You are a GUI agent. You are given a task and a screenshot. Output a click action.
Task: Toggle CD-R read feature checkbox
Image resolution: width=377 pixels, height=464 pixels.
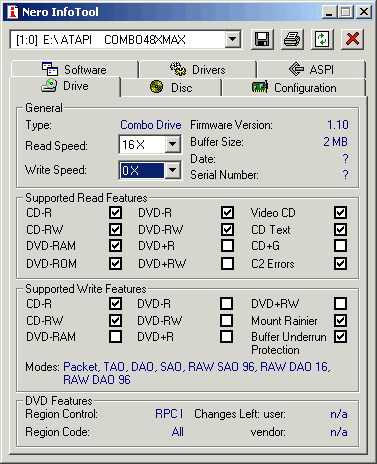(x=115, y=213)
